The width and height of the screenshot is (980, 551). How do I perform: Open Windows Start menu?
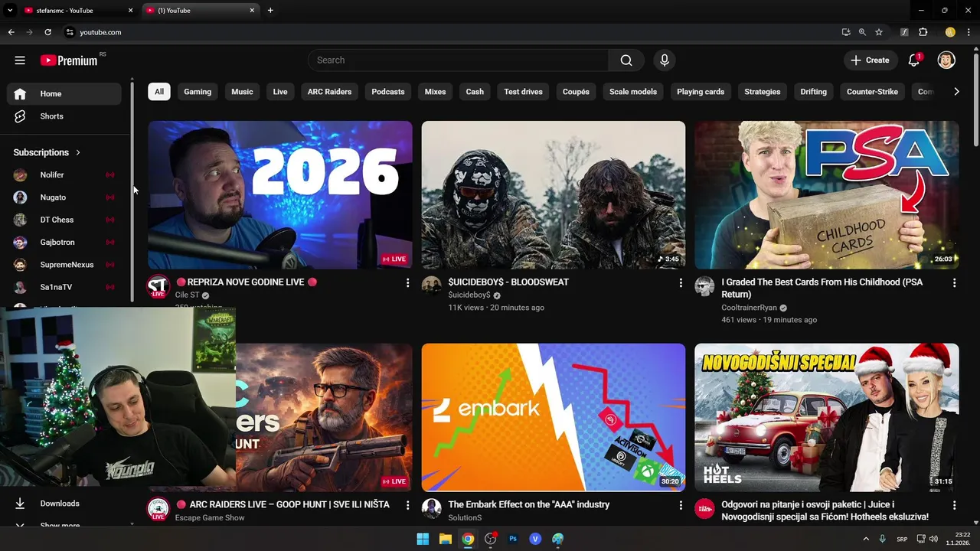pyautogui.click(x=423, y=539)
